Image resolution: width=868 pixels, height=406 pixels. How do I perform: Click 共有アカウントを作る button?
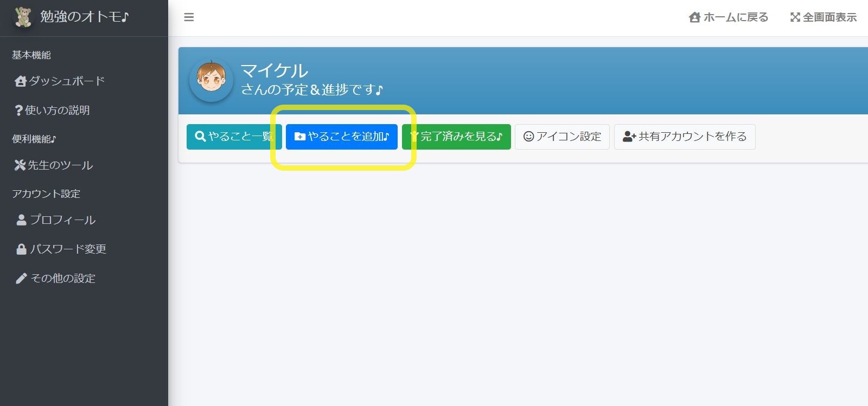click(685, 137)
